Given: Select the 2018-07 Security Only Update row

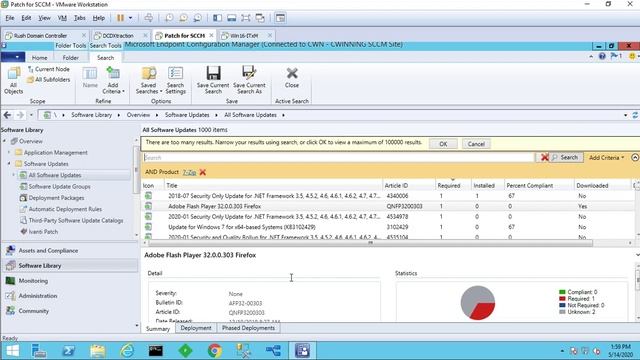Looking at the screenshot, I should click(x=389, y=196).
